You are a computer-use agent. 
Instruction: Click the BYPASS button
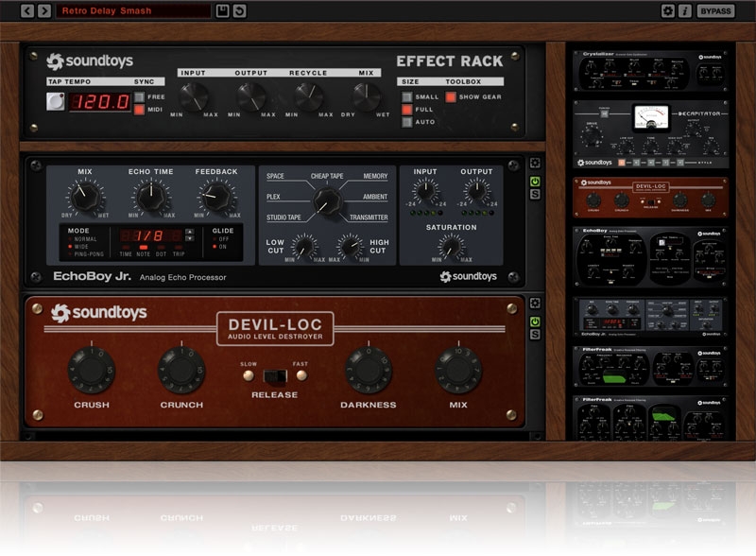click(x=715, y=10)
